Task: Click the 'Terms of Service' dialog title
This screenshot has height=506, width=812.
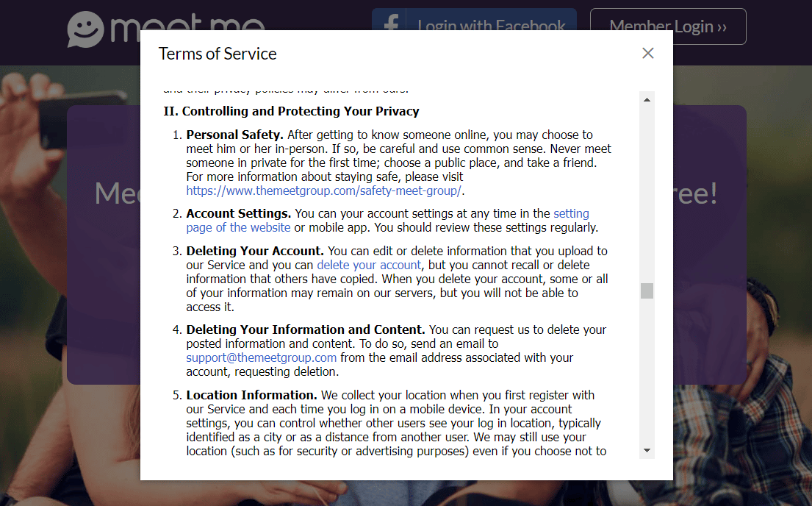Action: (218, 54)
